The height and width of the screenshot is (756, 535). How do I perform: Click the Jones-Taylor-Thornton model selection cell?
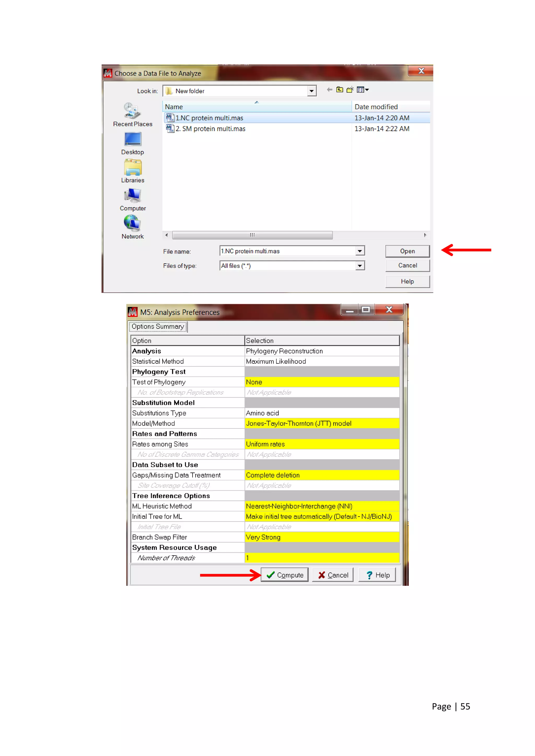[x=322, y=423]
